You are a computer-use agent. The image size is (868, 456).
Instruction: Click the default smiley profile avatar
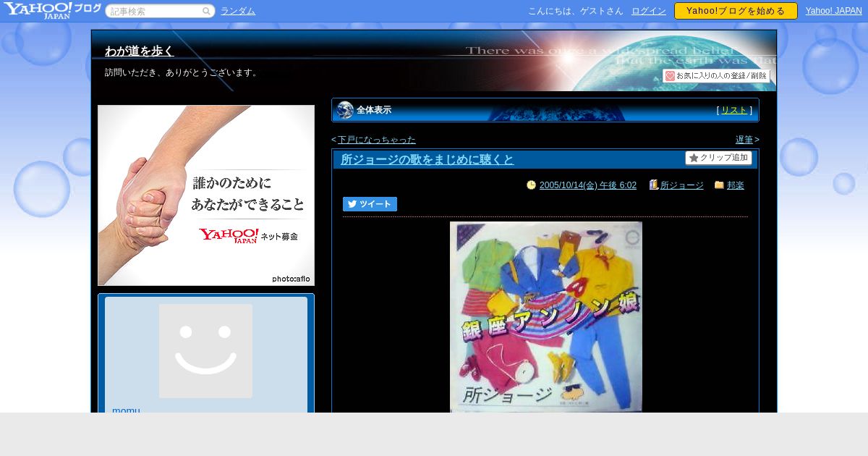205,351
